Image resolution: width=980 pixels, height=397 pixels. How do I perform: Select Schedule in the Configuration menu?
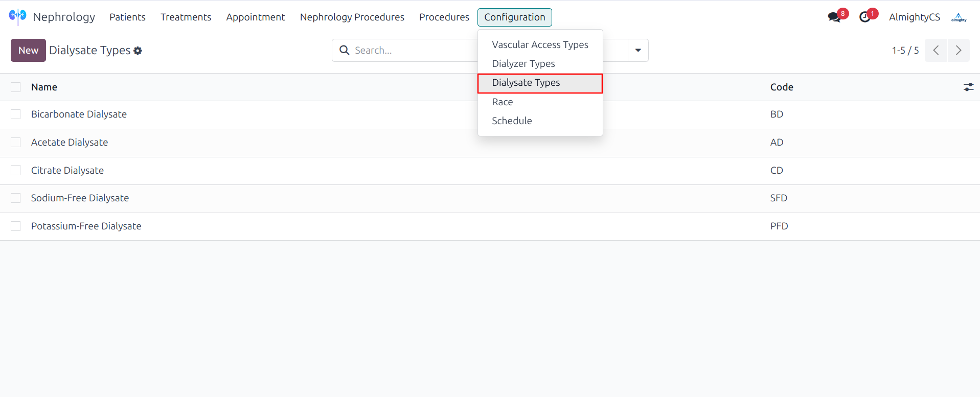pyautogui.click(x=512, y=121)
